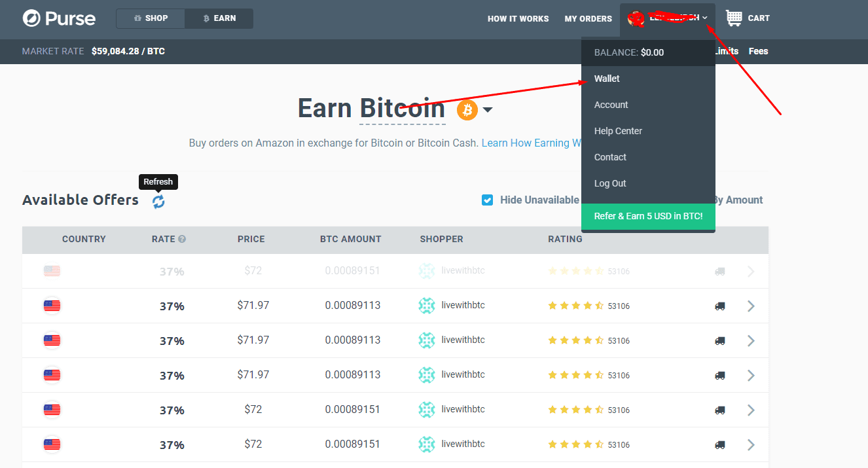Click the By Amount sort option
The image size is (868, 468).
coord(738,200)
